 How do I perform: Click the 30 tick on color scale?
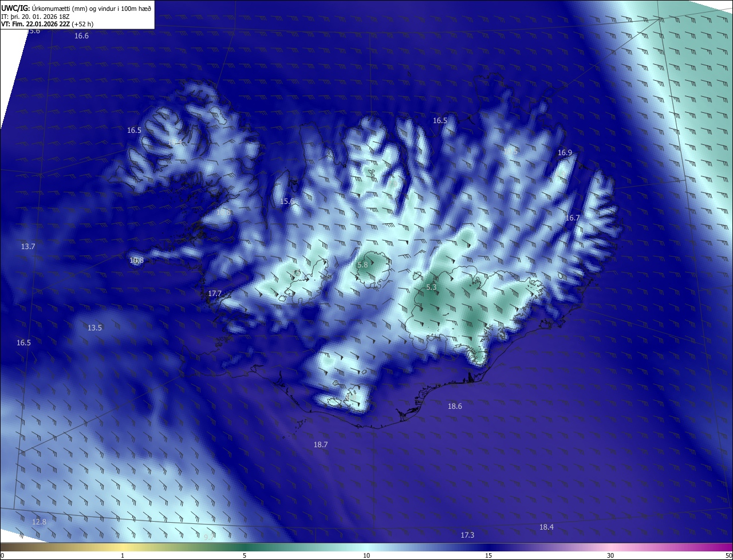click(x=610, y=556)
